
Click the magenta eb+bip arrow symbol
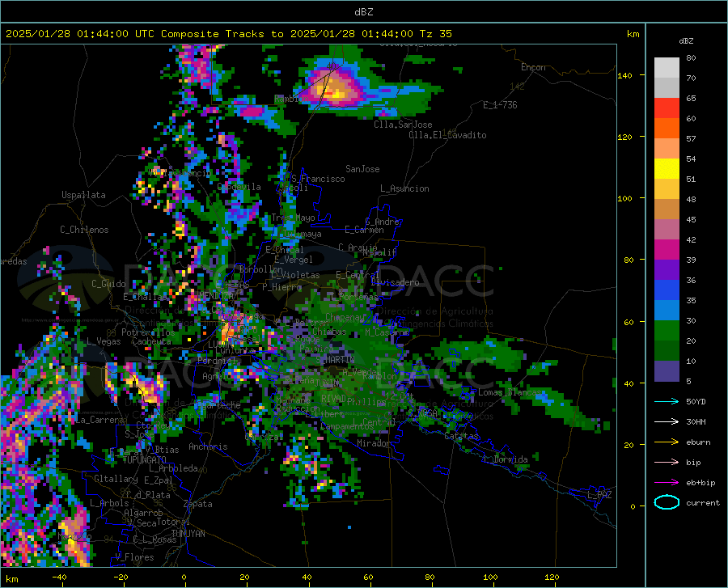pos(667,483)
